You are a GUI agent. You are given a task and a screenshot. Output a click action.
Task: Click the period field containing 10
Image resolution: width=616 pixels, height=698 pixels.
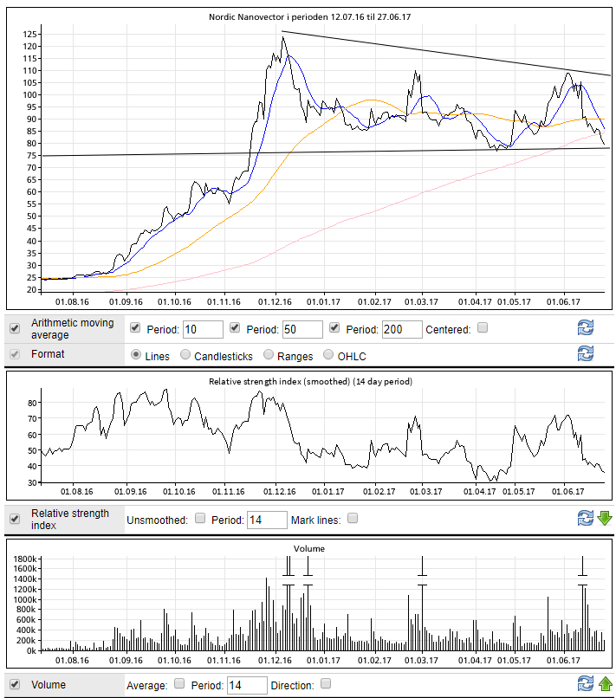pyautogui.click(x=203, y=329)
